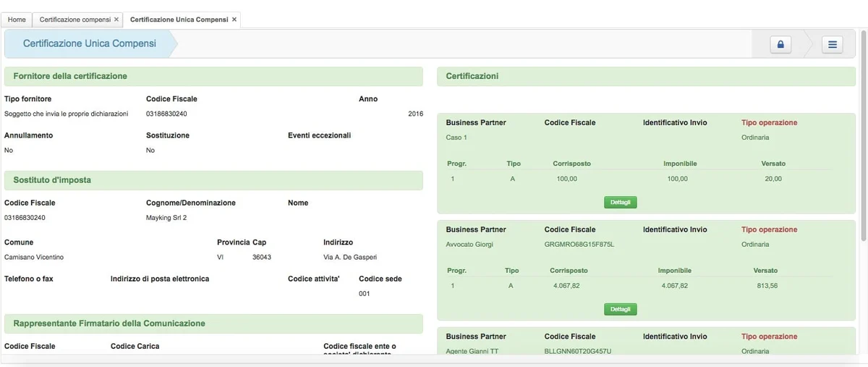The image size is (868, 367).
Task: Click the Codice attivita' label
Action: pos(314,279)
